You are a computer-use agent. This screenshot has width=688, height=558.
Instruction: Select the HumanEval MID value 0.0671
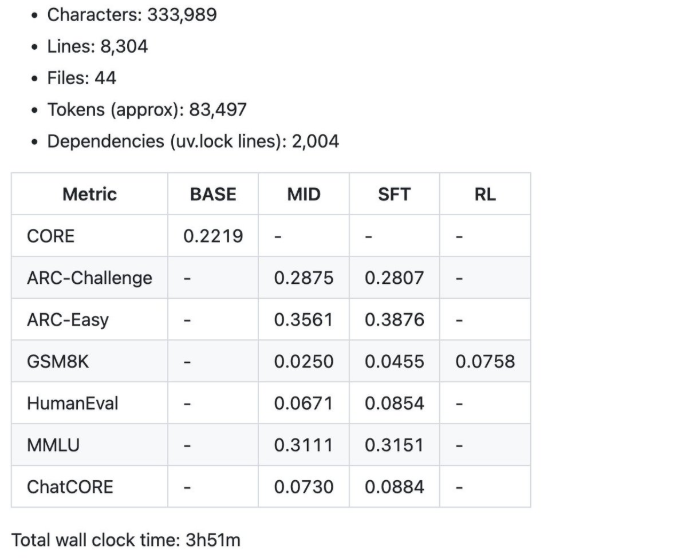pyautogui.click(x=304, y=404)
